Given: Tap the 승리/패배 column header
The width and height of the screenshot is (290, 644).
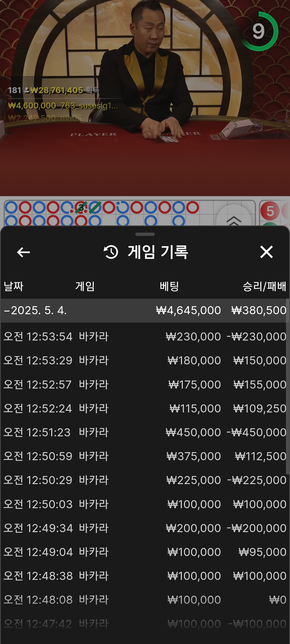Looking at the screenshot, I should tap(264, 286).
